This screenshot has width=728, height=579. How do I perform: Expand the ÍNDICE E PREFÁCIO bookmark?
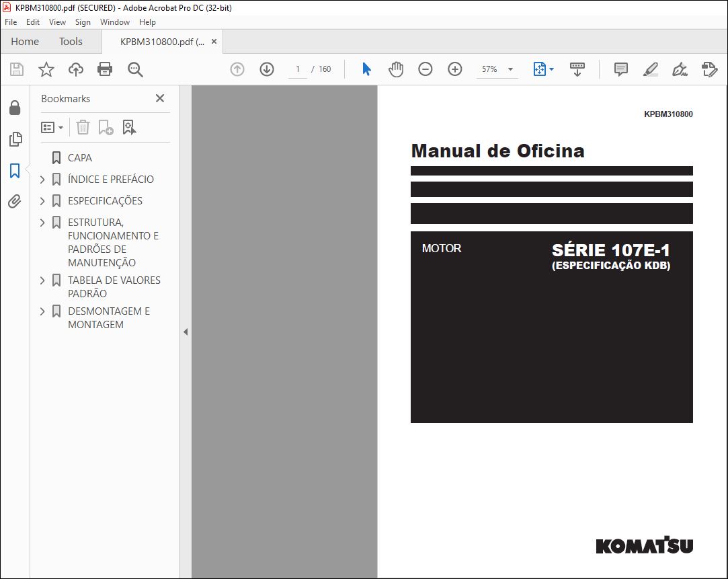pyautogui.click(x=42, y=180)
